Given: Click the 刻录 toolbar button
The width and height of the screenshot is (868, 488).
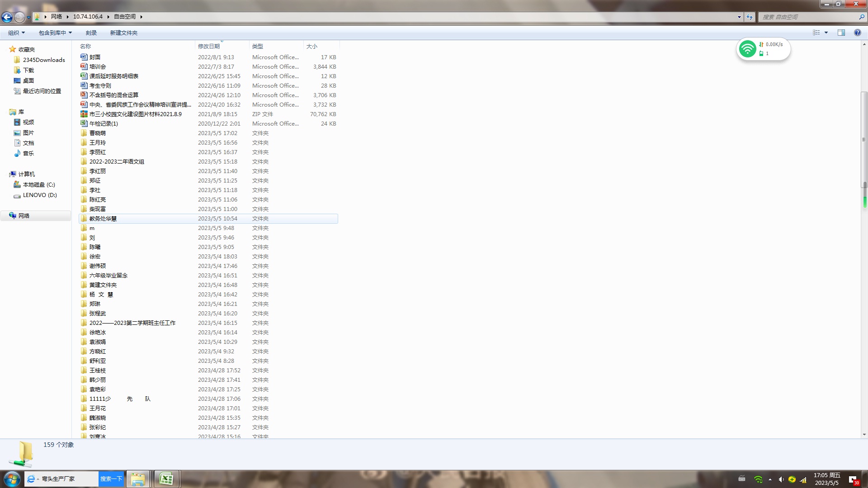Looking at the screenshot, I should tap(91, 33).
